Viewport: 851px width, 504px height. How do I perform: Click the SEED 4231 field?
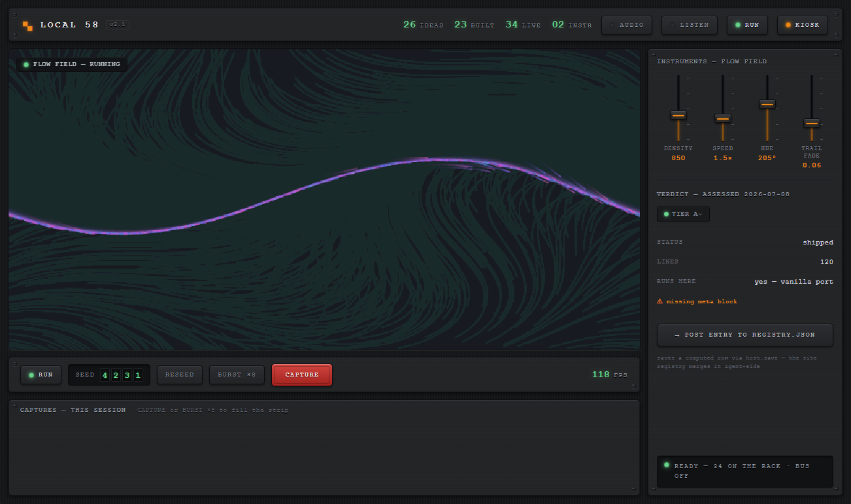(109, 375)
